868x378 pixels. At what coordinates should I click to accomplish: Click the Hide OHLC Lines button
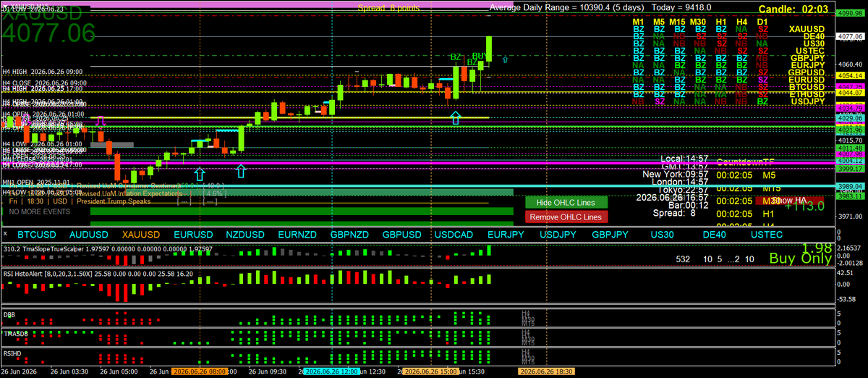tap(566, 202)
